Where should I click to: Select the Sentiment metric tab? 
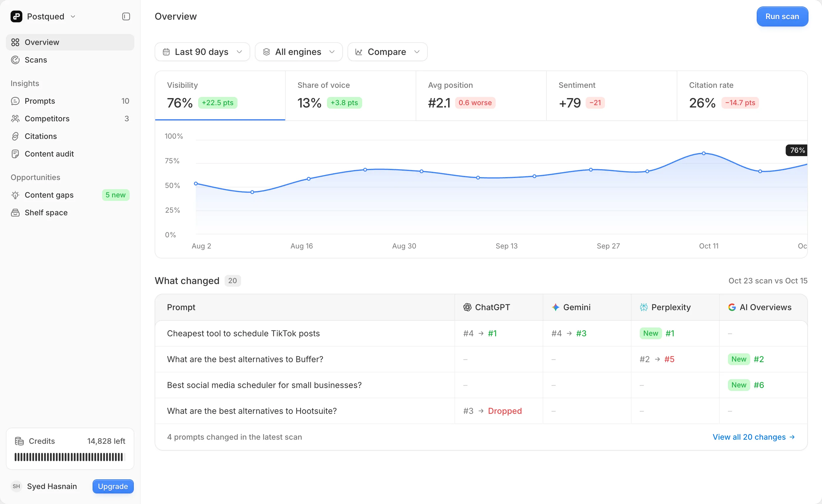click(612, 96)
